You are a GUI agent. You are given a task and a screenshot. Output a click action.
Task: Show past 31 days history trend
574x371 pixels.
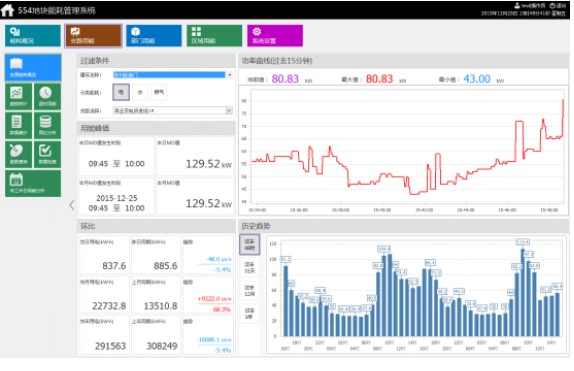[x=250, y=267]
